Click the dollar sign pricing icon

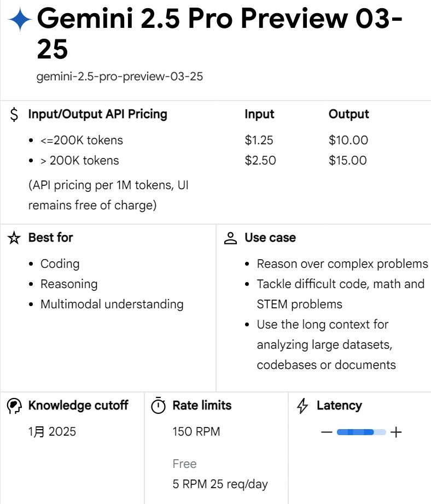15,115
